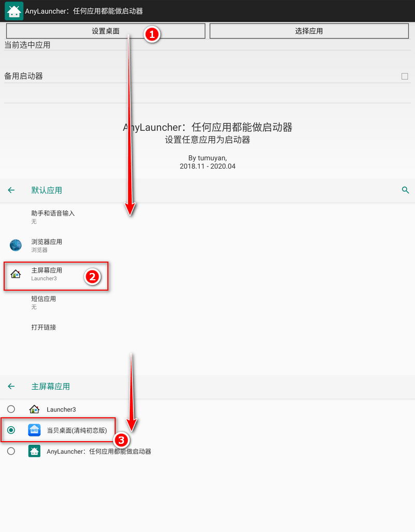Select the AnyLauncher radio button
Image resolution: width=415 pixels, height=532 pixels.
point(11,451)
